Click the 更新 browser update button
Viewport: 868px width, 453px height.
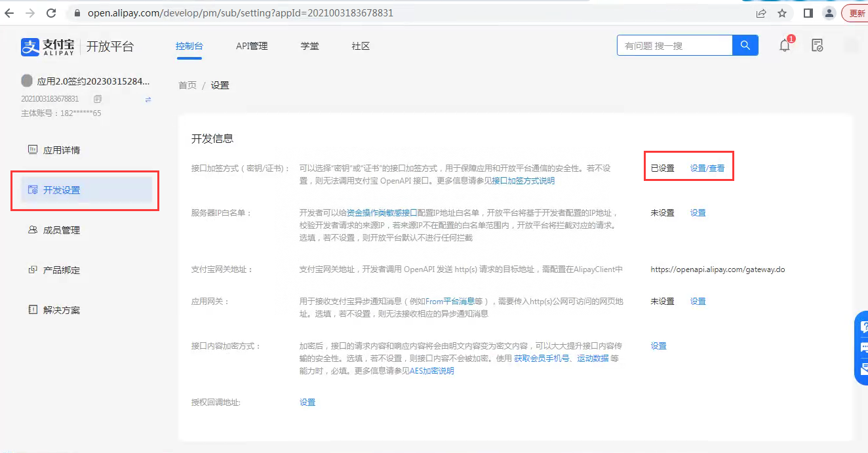856,13
